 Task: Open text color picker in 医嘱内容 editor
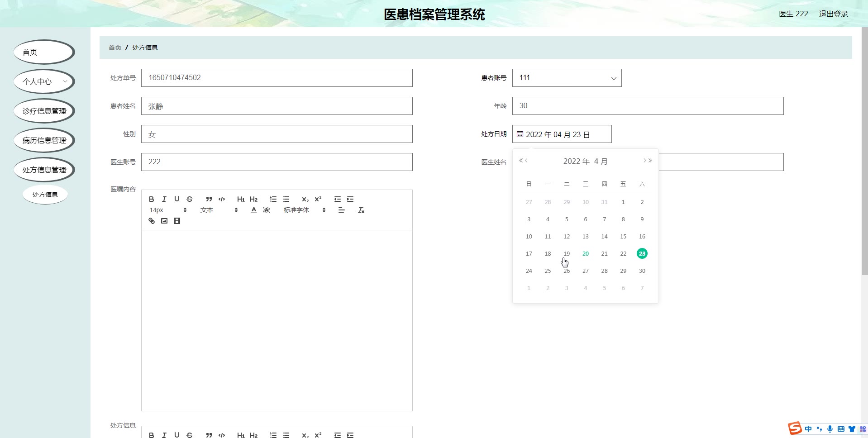coord(254,210)
